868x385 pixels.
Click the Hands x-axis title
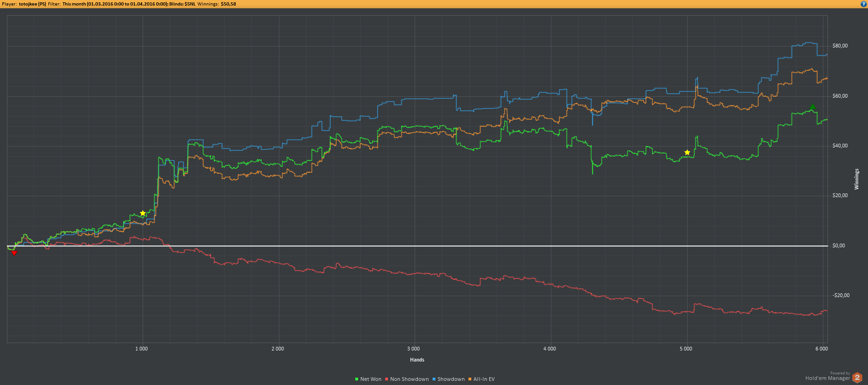click(417, 360)
